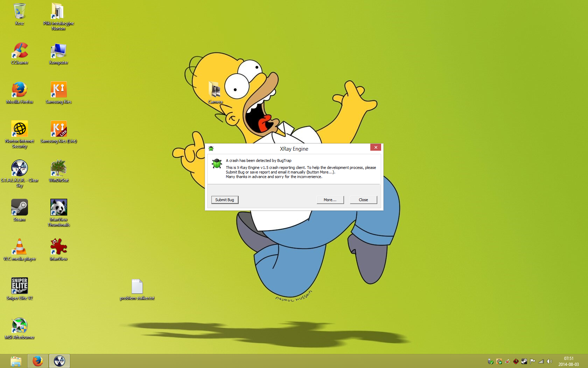Select S.T.A.L.K.E.R. - Clear Sky desktop shortcut
Image resolution: width=588 pixels, height=368 pixels.
pos(20,173)
